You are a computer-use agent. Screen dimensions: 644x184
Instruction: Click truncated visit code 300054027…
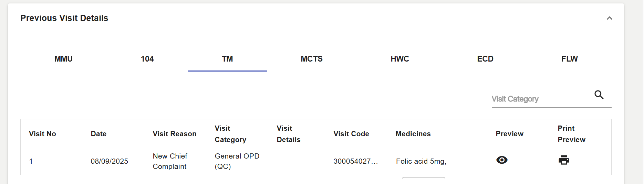[x=355, y=161]
